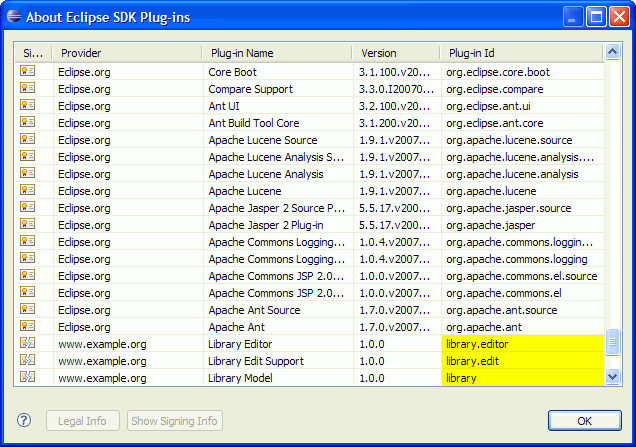Click the vertical scrollbar thumb

pos(612,342)
